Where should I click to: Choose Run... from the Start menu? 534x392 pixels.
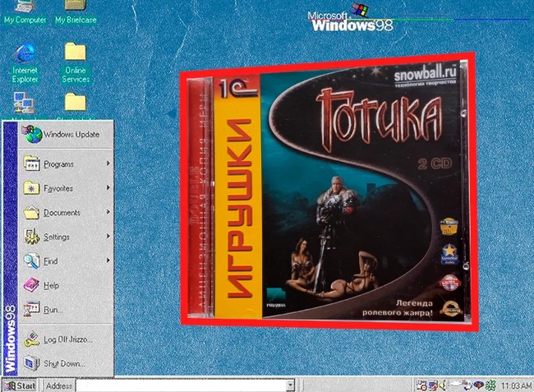pyautogui.click(x=66, y=310)
